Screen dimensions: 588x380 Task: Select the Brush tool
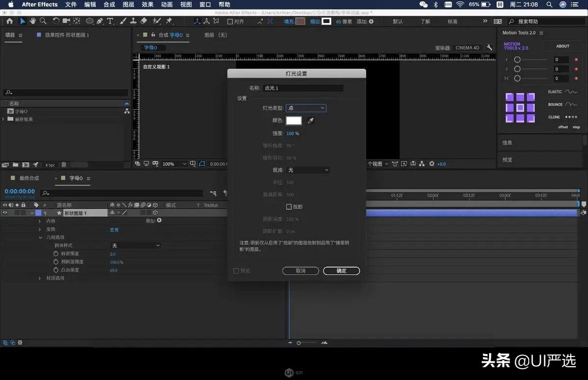click(x=122, y=21)
